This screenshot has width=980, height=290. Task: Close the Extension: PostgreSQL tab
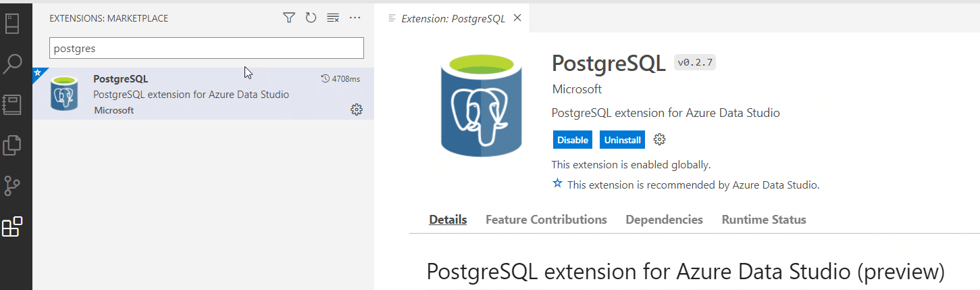point(517,18)
